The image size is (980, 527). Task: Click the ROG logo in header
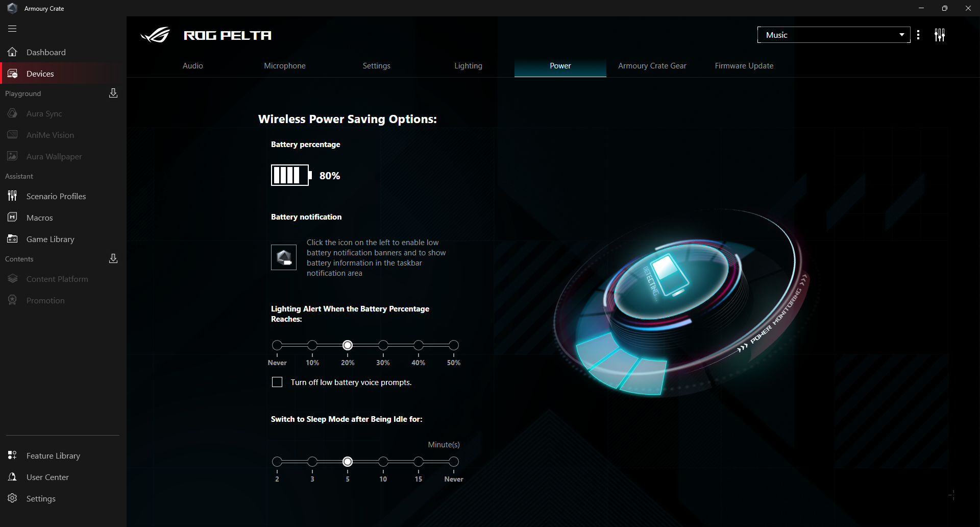click(155, 35)
